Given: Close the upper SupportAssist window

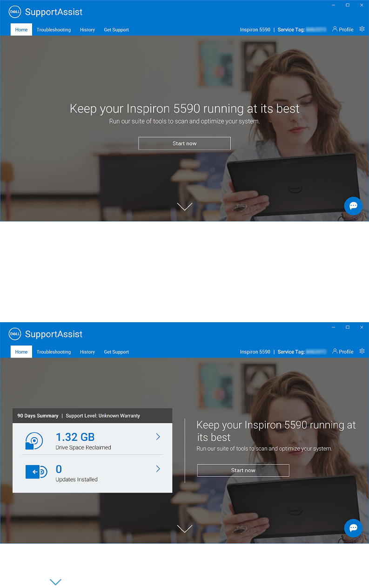Looking at the screenshot, I should coord(362,5).
